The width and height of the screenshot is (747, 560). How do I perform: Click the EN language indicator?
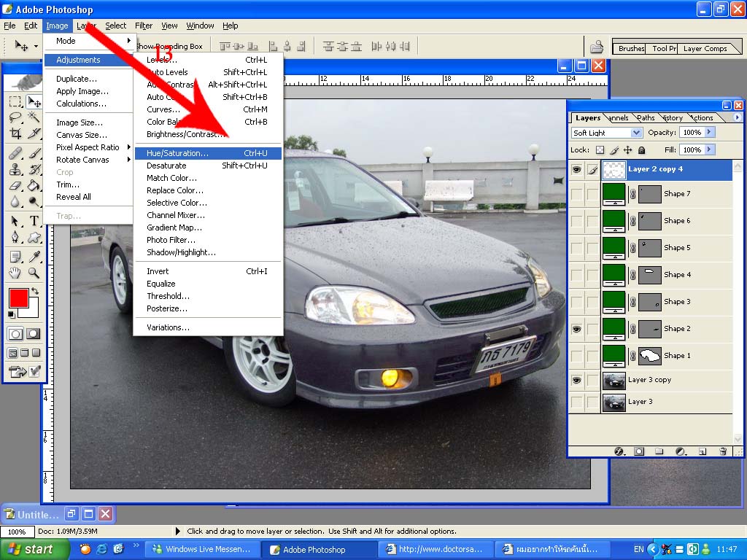point(639,549)
